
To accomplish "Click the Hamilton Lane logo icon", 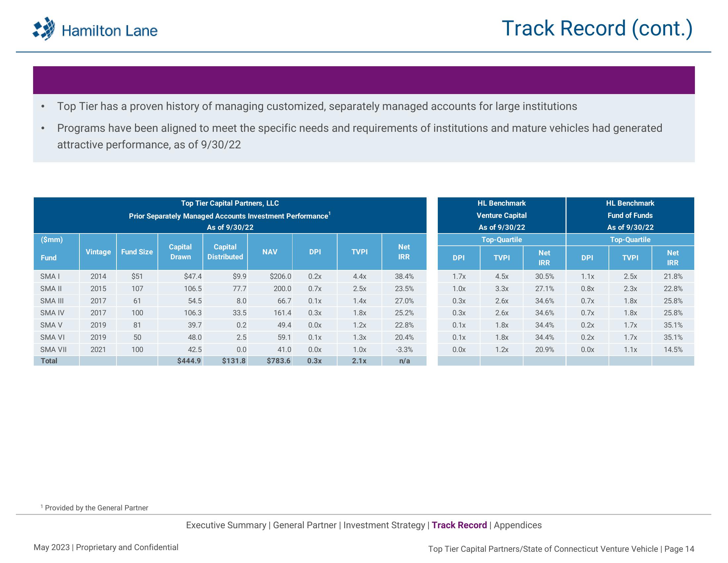I will [44, 29].
